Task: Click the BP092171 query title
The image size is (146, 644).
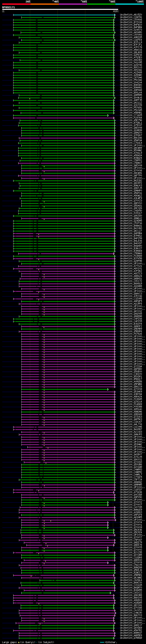Action: pyautogui.click(x=8, y=7)
